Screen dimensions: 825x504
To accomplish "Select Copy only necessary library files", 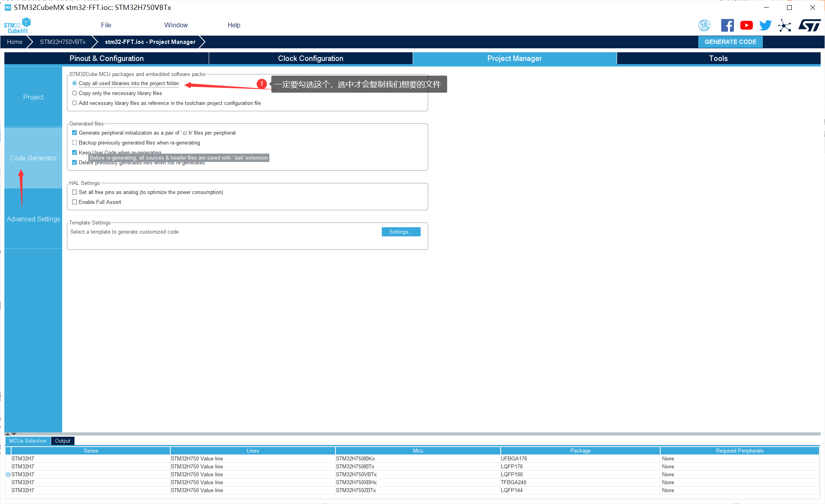I will (x=74, y=93).
